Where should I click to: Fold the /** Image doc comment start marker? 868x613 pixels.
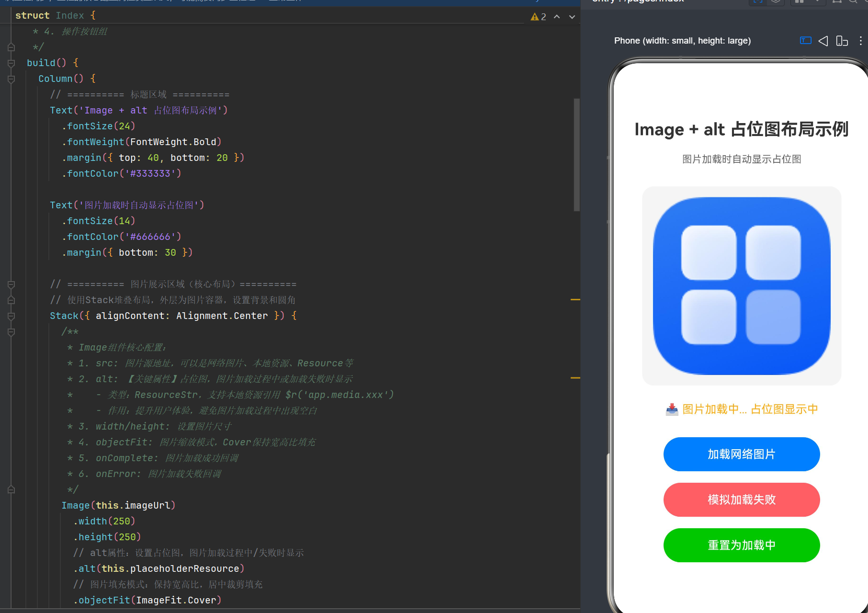11,332
